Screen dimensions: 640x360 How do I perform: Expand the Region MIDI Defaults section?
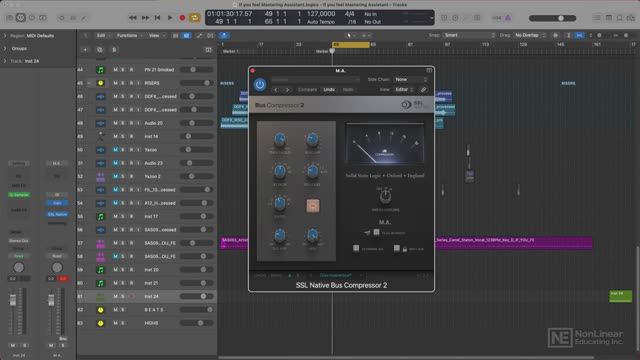(x=5, y=36)
